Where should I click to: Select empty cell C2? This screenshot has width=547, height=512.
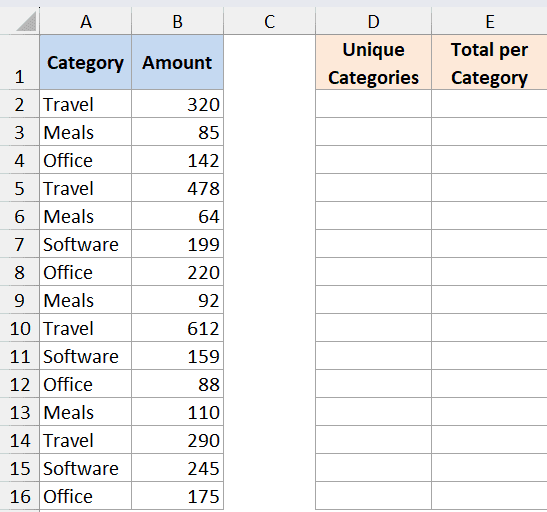coord(269,104)
